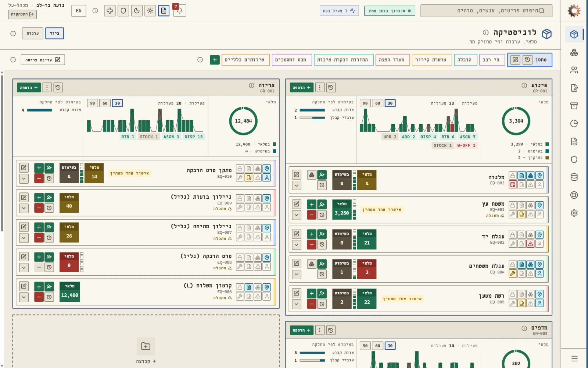The height and width of the screenshot is (368, 588).
Task: Select the 90-day range in GR-002
Action: [93, 103]
